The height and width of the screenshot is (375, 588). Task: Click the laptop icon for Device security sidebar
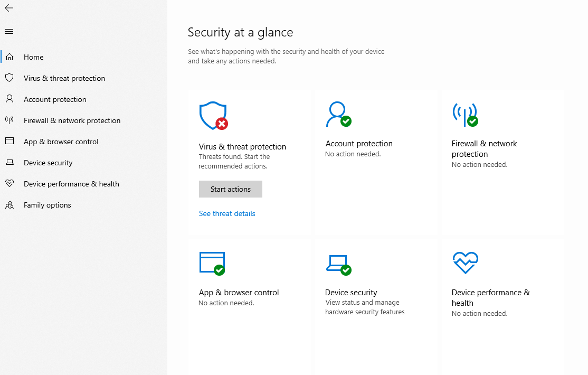10,163
